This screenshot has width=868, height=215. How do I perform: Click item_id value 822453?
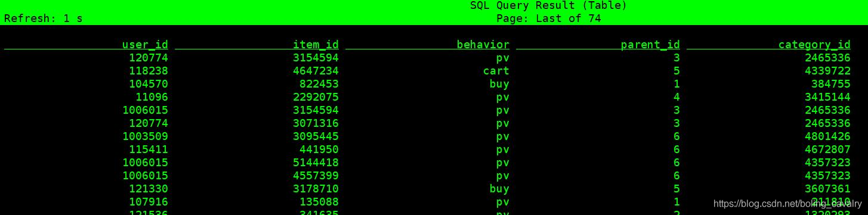coord(319,84)
